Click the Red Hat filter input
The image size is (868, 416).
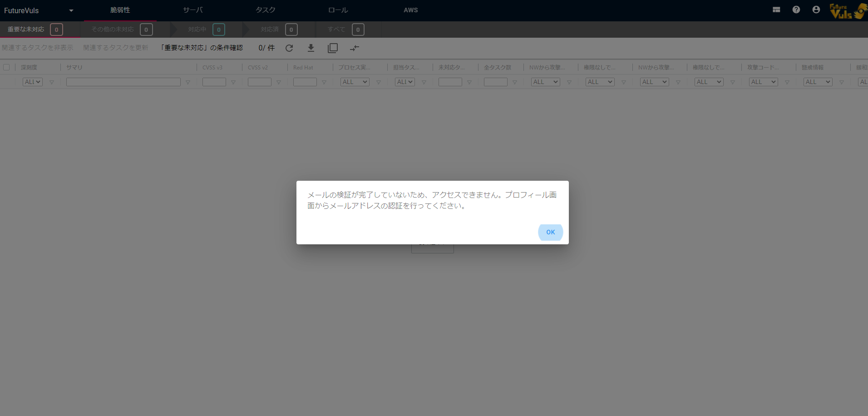pos(305,82)
